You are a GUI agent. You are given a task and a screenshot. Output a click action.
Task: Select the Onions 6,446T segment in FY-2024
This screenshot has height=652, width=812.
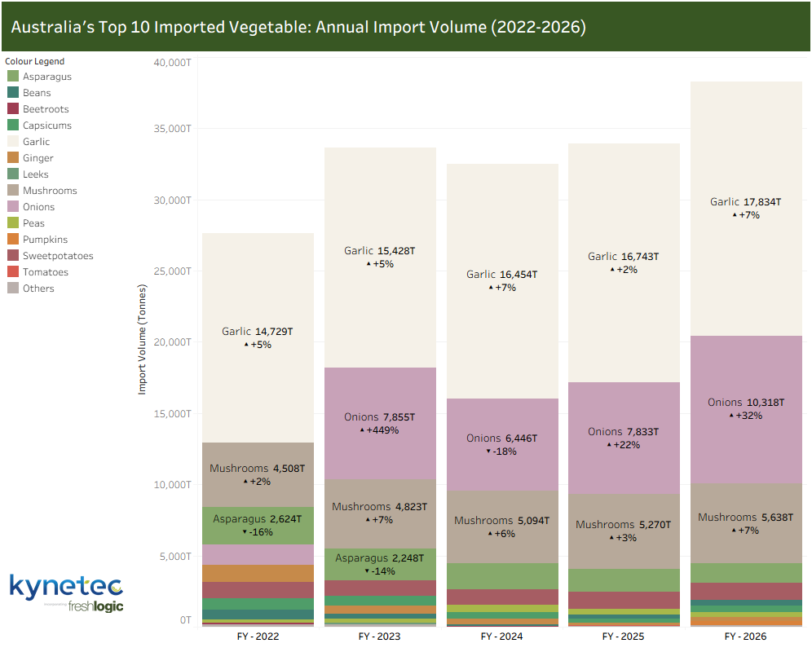502,444
